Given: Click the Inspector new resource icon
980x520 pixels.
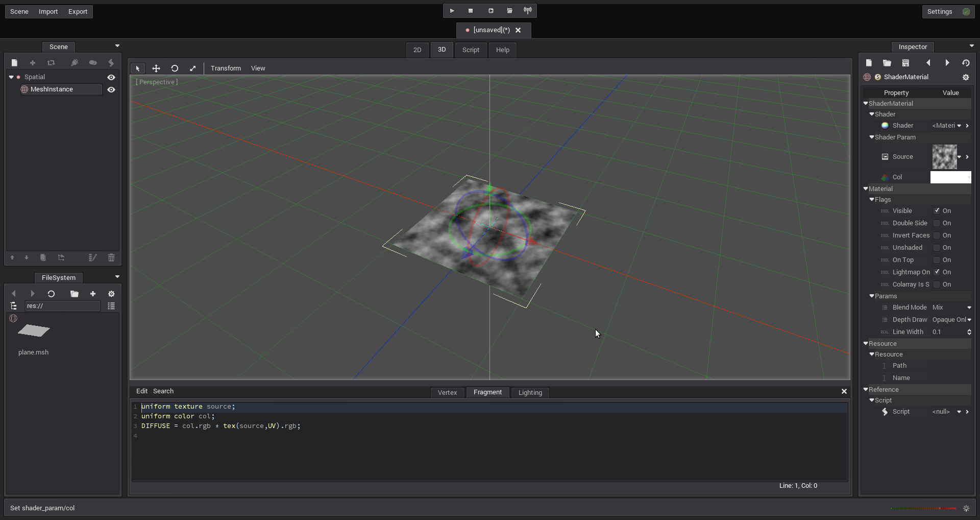Looking at the screenshot, I should coord(869,63).
